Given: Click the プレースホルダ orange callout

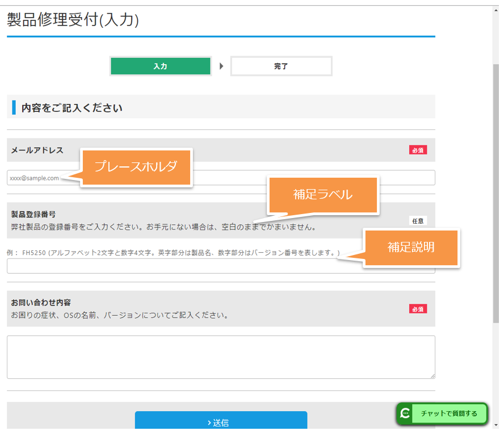Looking at the screenshot, I should pyautogui.click(x=136, y=166).
